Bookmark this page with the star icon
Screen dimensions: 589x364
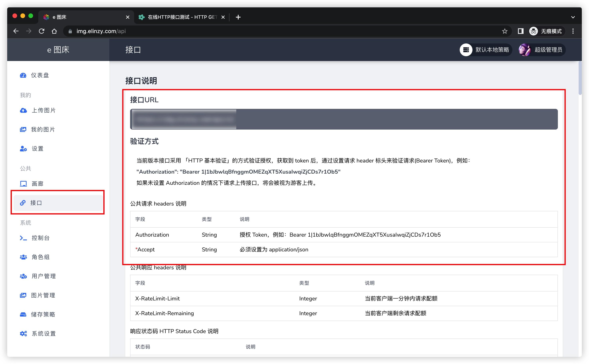pyautogui.click(x=505, y=31)
